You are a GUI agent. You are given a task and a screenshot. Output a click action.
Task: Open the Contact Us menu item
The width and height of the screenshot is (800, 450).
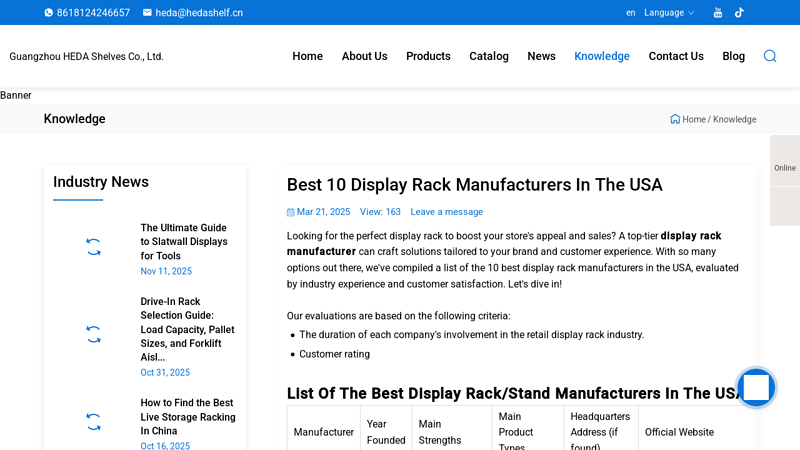[676, 56]
